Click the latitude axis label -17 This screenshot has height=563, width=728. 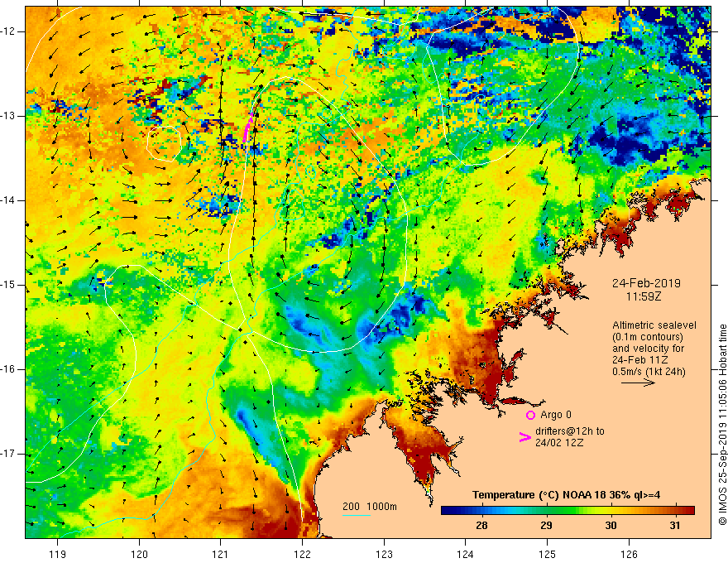pyautogui.click(x=8, y=454)
